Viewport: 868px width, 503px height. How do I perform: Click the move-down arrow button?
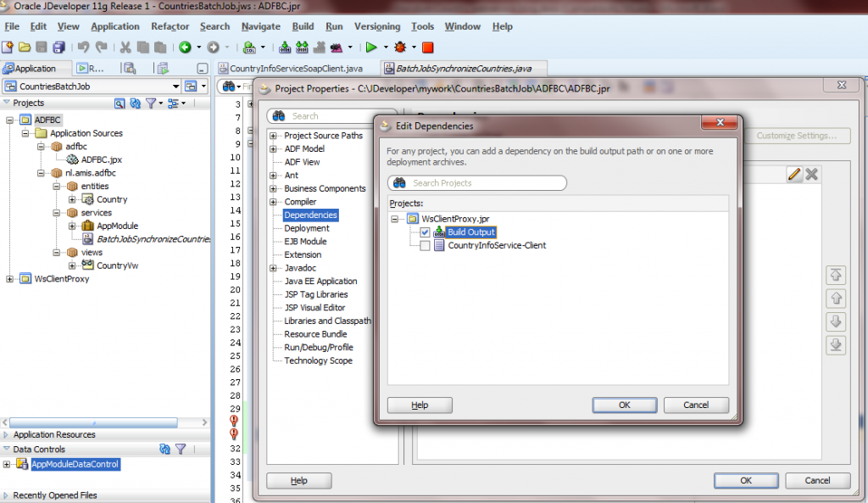[836, 321]
